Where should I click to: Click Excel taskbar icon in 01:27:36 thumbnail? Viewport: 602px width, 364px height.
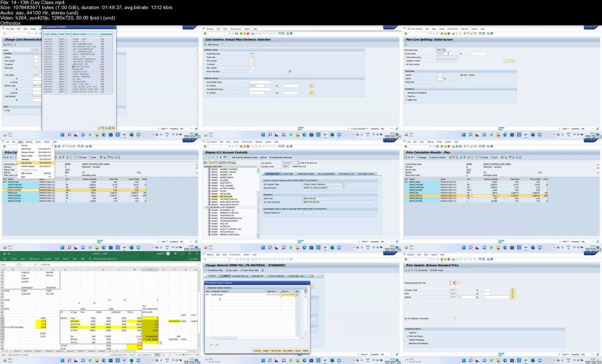click(332, 360)
